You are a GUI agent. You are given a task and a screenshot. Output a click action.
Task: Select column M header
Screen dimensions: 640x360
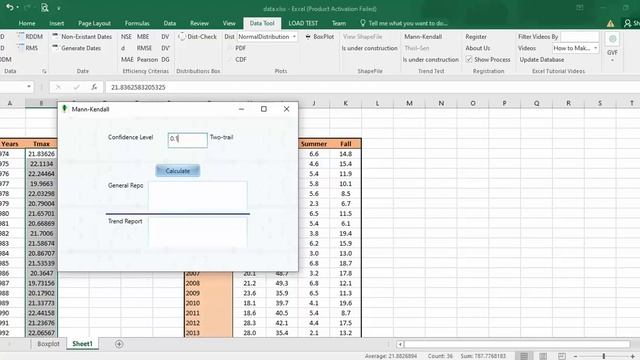click(409, 103)
